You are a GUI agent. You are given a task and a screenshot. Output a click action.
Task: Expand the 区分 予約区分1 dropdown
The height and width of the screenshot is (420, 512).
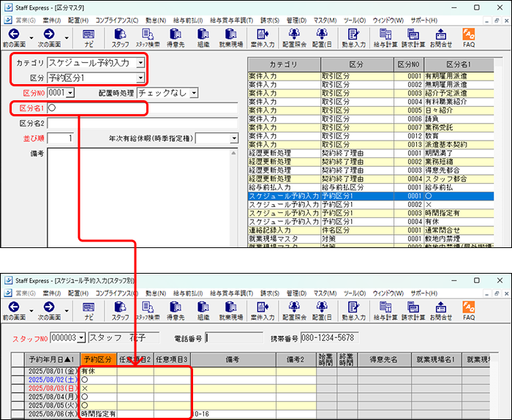point(140,78)
